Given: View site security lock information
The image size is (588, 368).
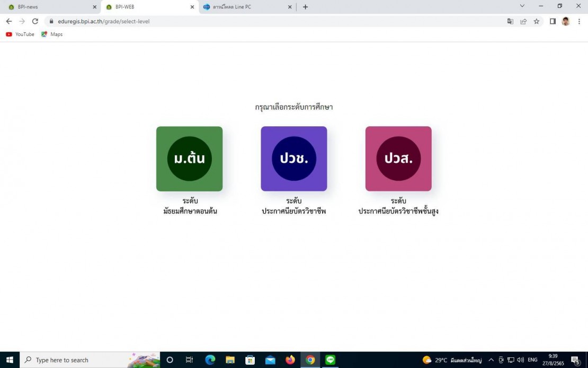Looking at the screenshot, I should click(x=51, y=21).
